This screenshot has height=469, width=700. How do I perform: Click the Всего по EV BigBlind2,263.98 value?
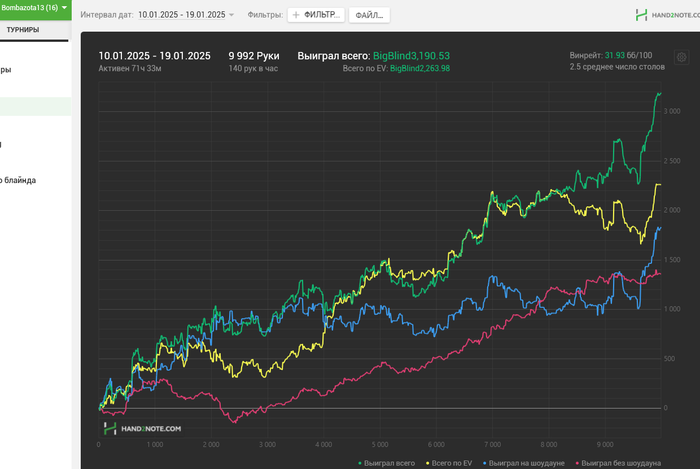tap(420, 68)
